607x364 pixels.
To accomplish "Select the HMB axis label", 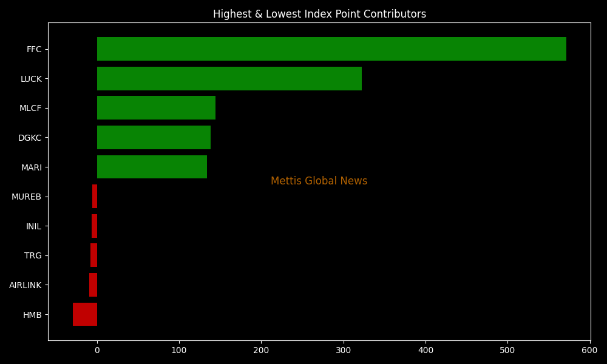I will point(32,315).
